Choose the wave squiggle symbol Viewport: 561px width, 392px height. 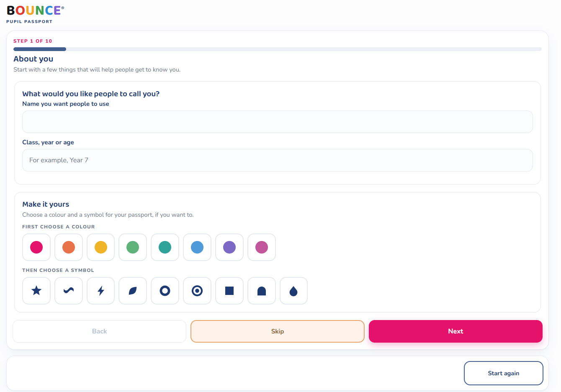click(x=69, y=291)
